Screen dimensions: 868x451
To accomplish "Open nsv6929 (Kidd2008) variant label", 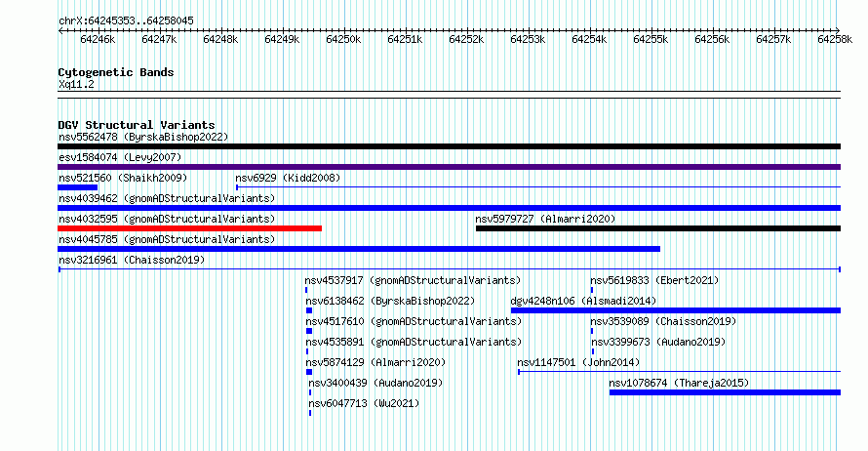I will click(x=288, y=178).
